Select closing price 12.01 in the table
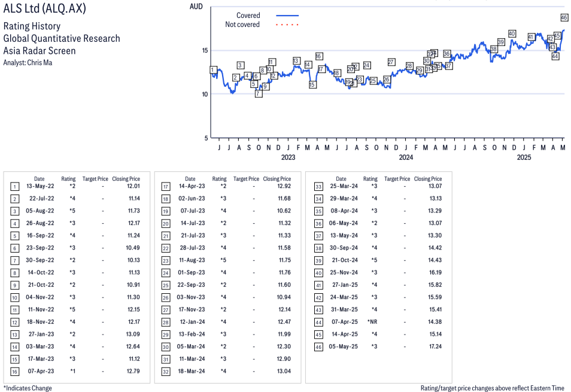This screenshot has height=392, width=571. click(133, 186)
